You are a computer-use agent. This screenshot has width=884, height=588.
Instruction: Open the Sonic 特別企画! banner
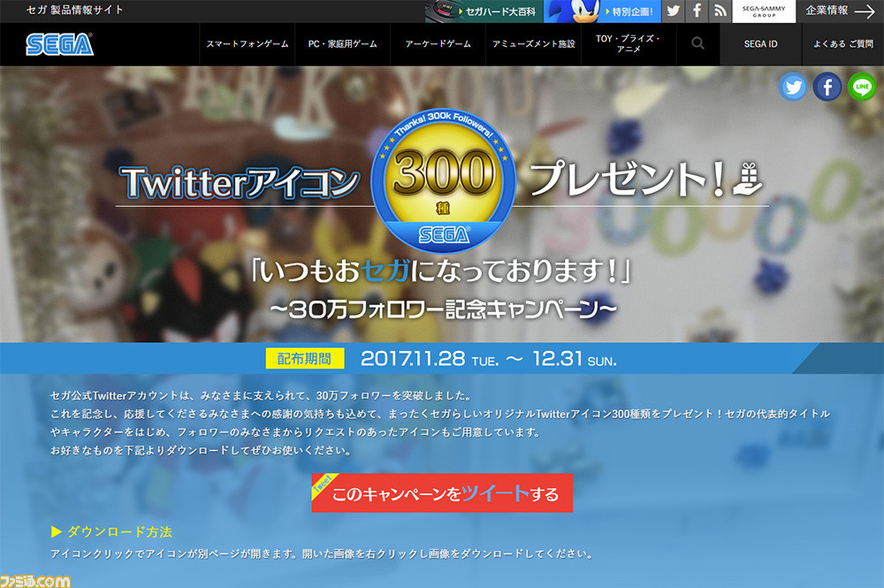pos(602,11)
